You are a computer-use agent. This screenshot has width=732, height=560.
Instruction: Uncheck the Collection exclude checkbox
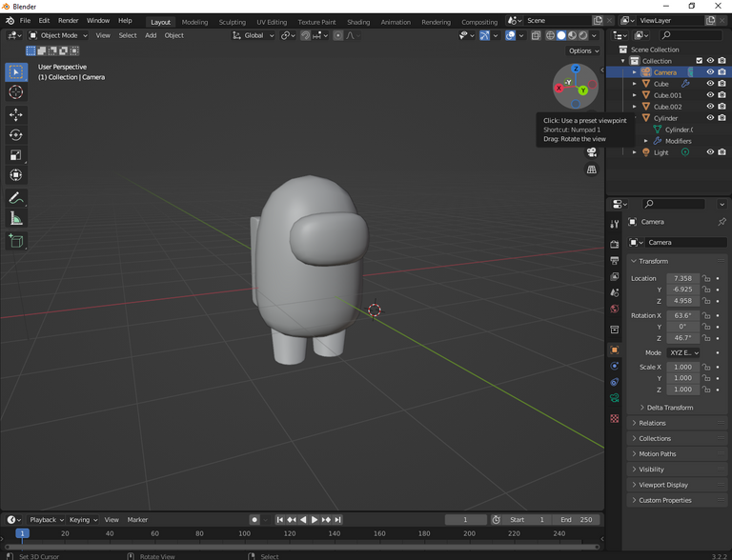(699, 61)
